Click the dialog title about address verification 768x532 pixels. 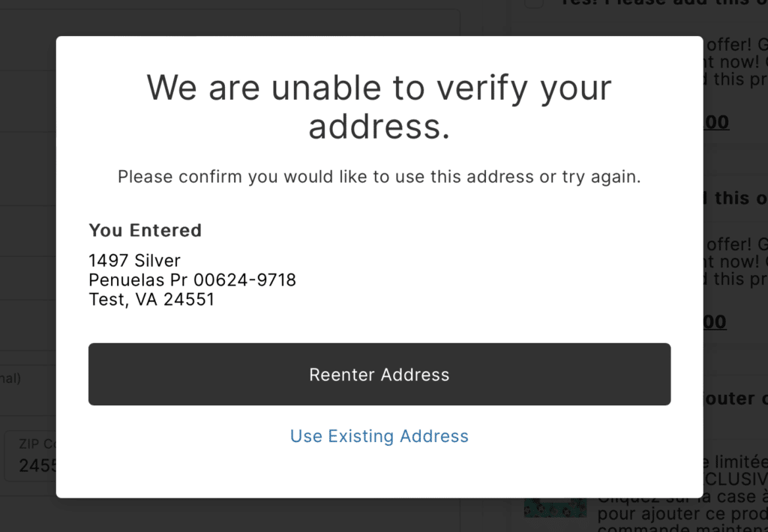coord(379,106)
